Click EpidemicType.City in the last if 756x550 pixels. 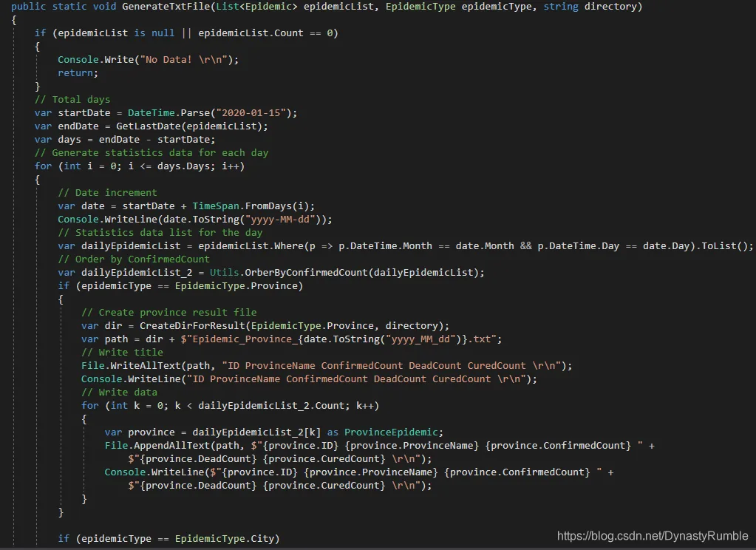(x=224, y=539)
